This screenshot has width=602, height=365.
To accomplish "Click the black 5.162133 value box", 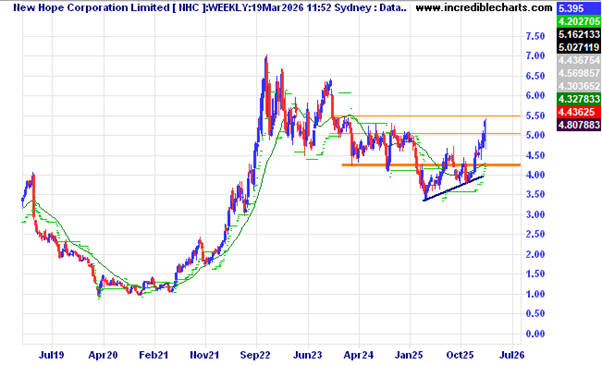I will pyautogui.click(x=579, y=34).
